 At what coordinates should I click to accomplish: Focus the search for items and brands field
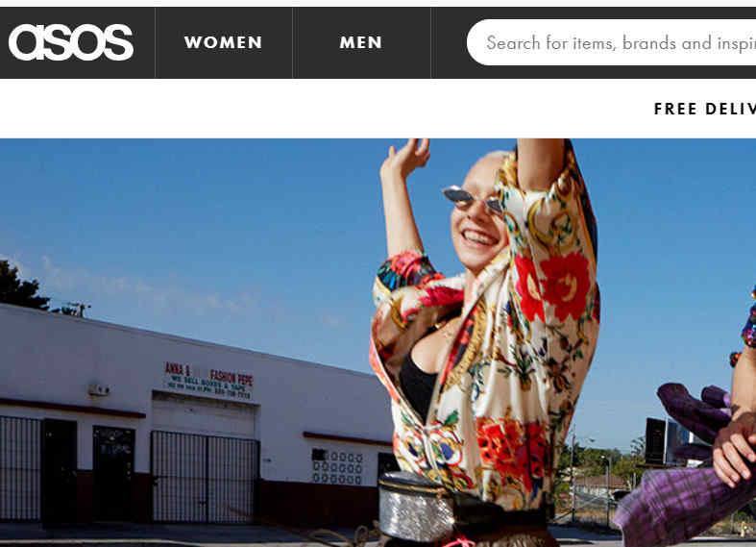coord(611,42)
